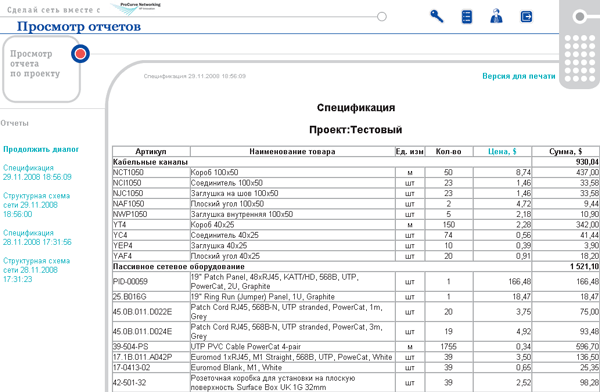Open the list document icon
Image resolution: width=600 pixels, height=392 pixels.
click(x=466, y=16)
